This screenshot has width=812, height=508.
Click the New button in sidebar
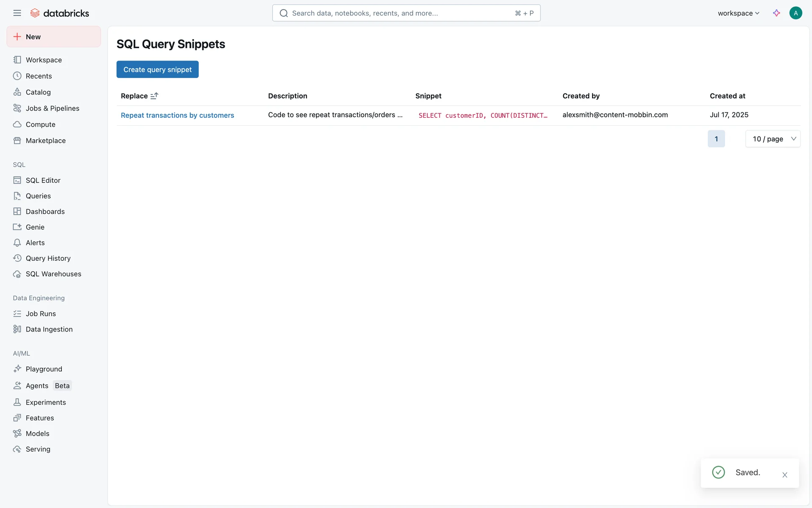click(x=54, y=37)
